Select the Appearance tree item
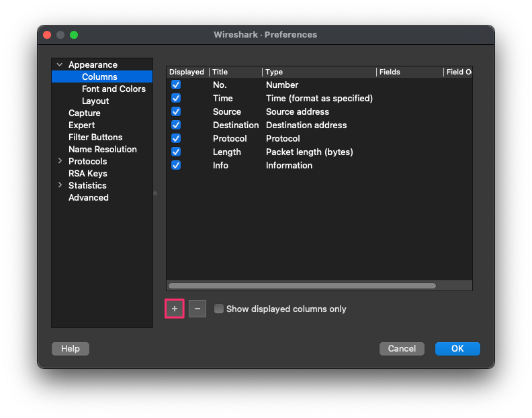This screenshot has width=532, height=418. tap(93, 64)
